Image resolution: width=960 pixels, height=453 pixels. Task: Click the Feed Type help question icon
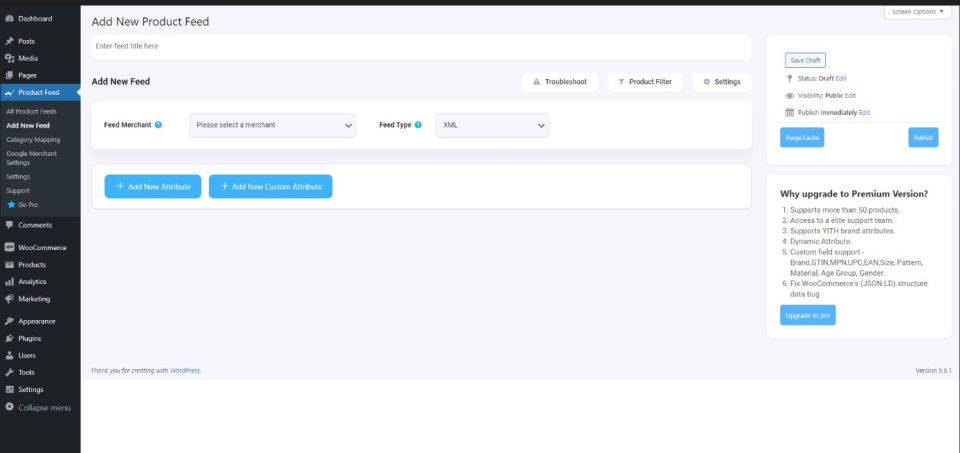418,125
